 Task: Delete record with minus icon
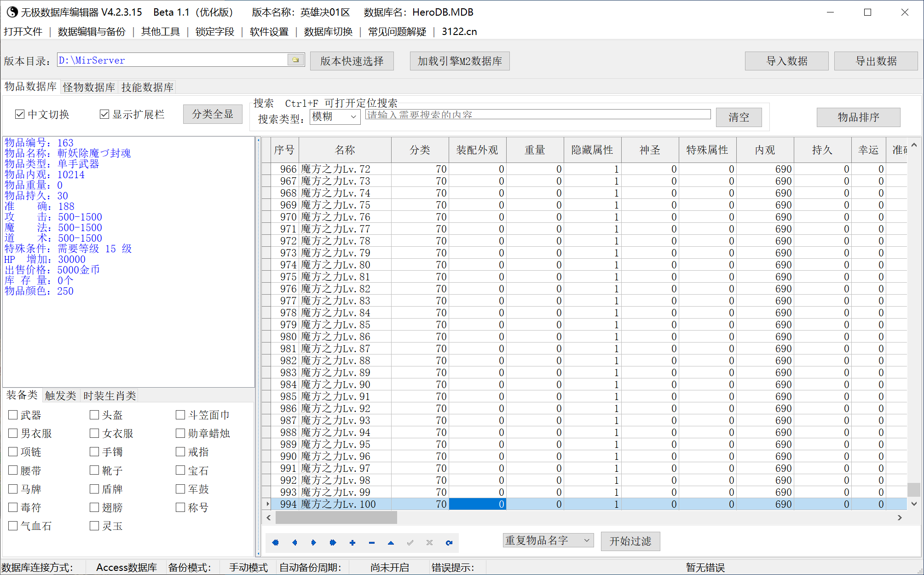pos(372,543)
